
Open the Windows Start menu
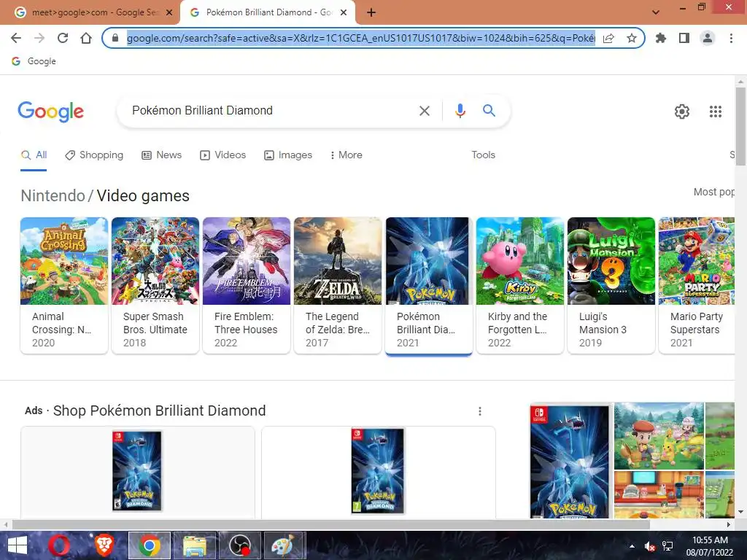(x=18, y=545)
